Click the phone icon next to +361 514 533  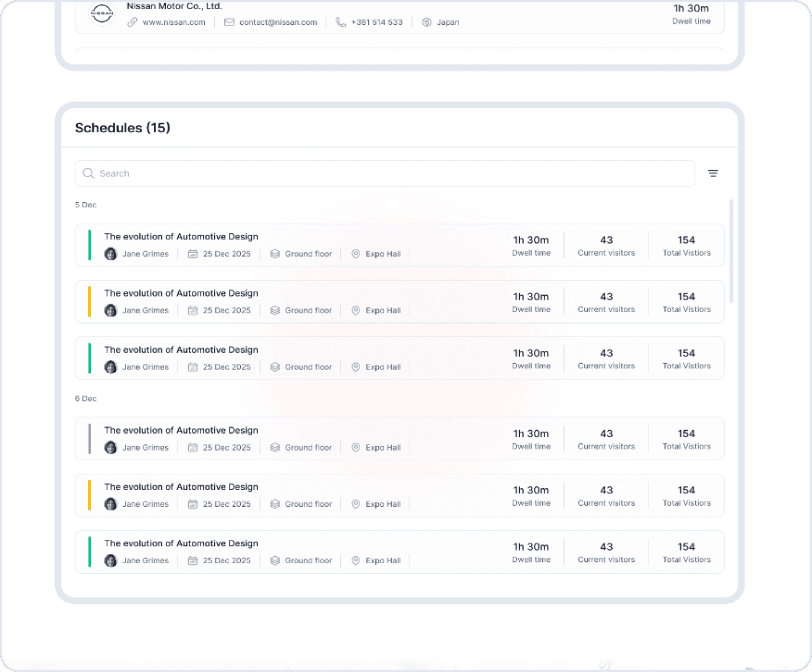(x=340, y=22)
